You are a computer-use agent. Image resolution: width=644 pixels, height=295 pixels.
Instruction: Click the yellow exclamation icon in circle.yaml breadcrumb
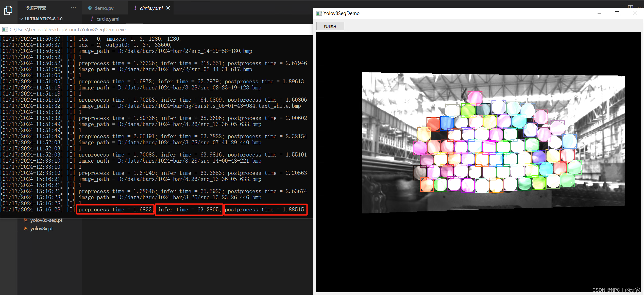tap(92, 19)
